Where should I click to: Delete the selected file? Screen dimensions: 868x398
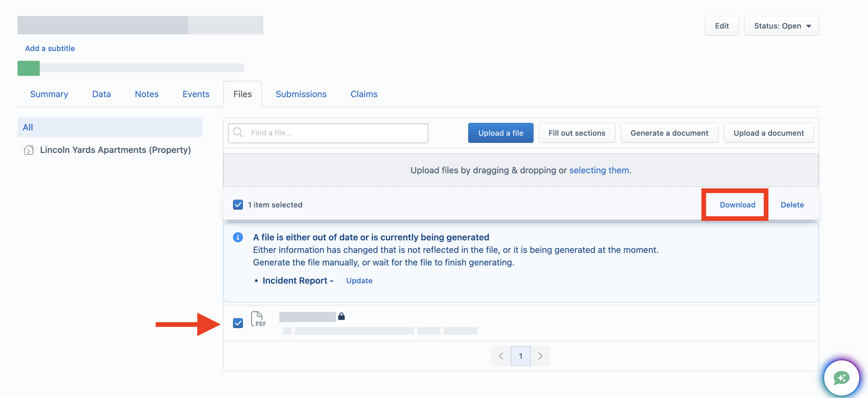792,205
